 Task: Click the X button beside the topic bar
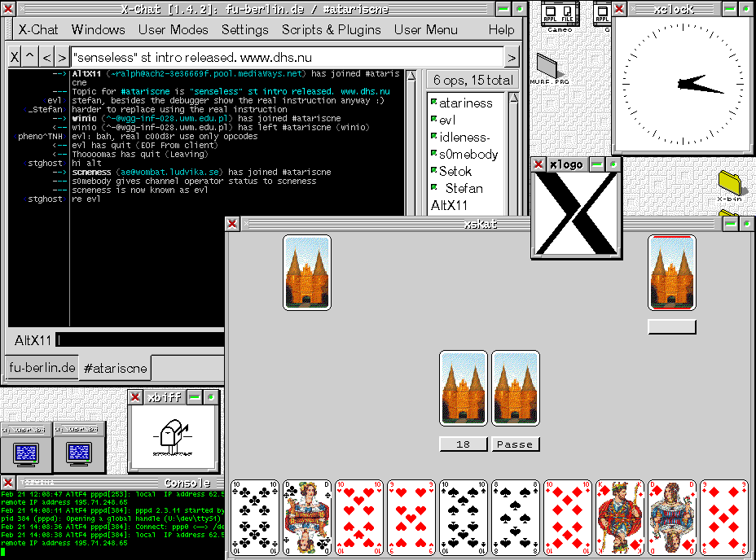click(x=15, y=57)
